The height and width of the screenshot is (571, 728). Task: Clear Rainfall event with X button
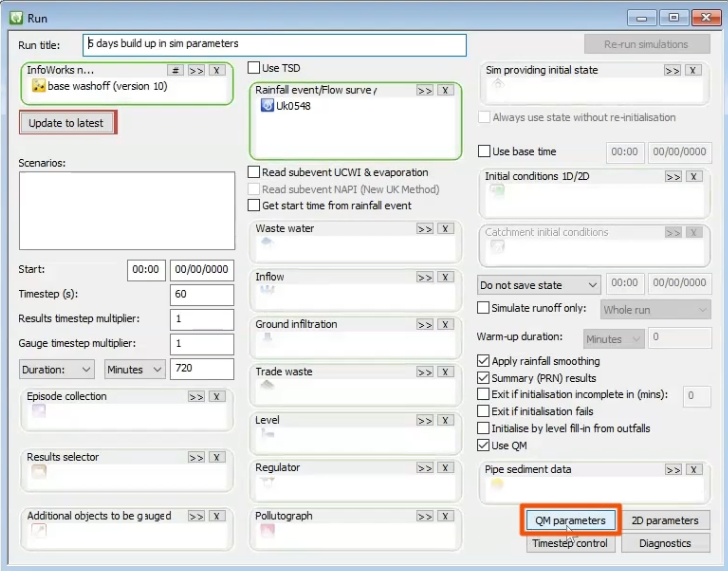pyautogui.click(x=445, y=90)
